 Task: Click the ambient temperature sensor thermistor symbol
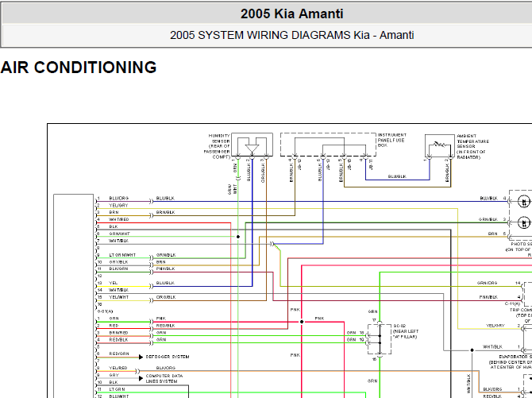[x=440, y=145]
